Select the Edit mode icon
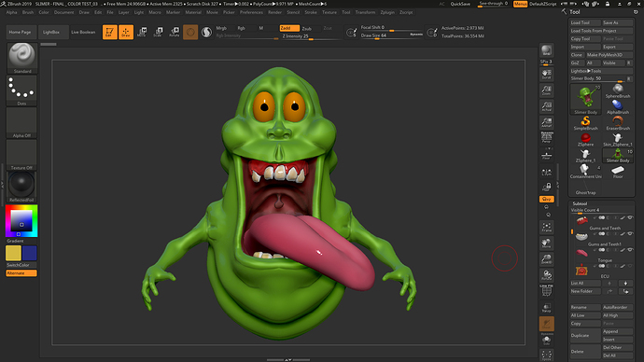 109,32
